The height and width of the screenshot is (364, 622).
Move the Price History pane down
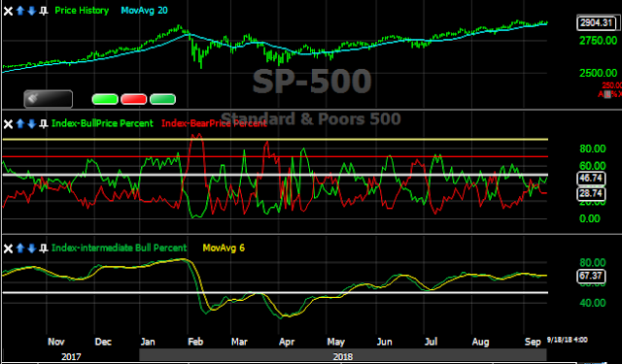[32, 11]
